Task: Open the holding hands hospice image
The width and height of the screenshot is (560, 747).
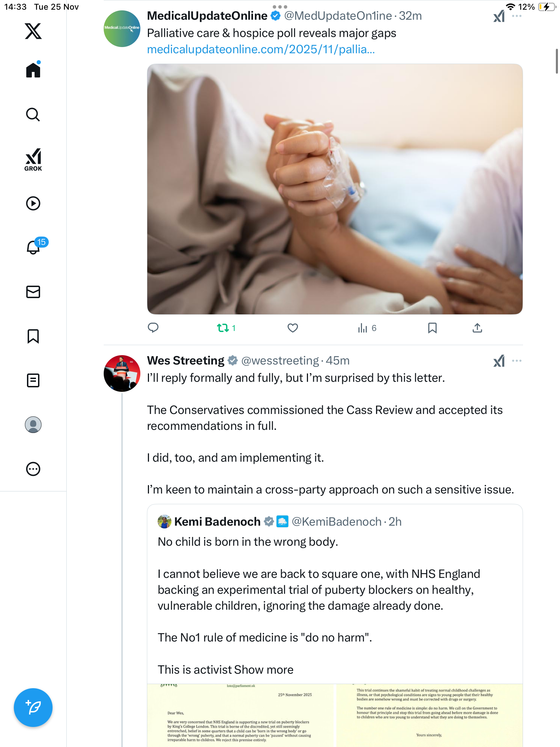Action: tap(335, 189)
